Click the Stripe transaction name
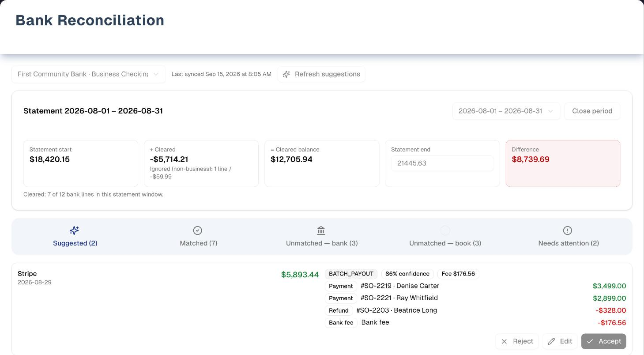 tap(27, 274)
